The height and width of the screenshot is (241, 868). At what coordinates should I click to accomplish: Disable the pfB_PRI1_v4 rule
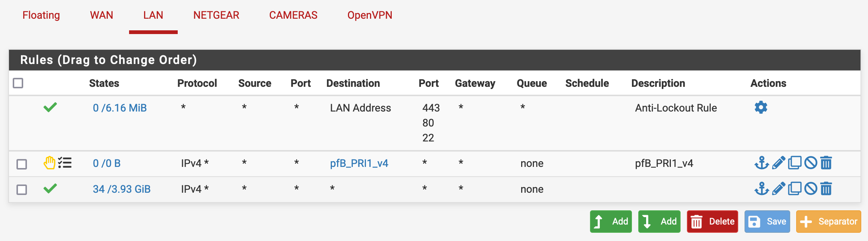(810, 163)
